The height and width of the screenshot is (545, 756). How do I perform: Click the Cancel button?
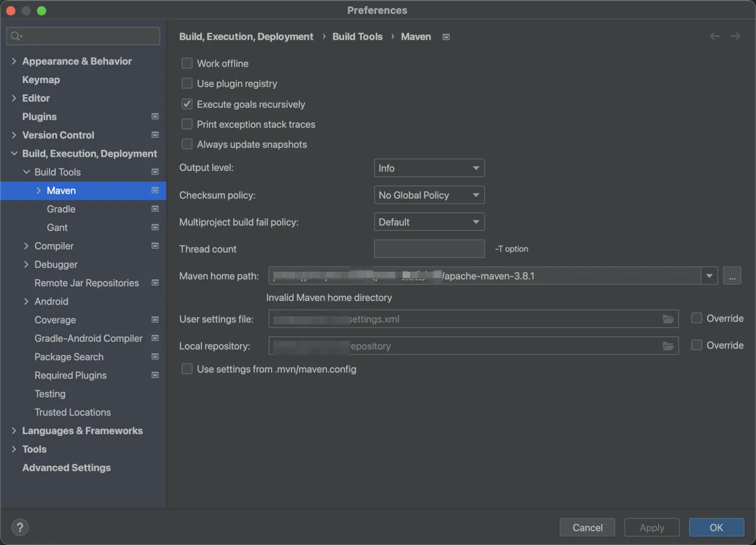coord(587,527)
